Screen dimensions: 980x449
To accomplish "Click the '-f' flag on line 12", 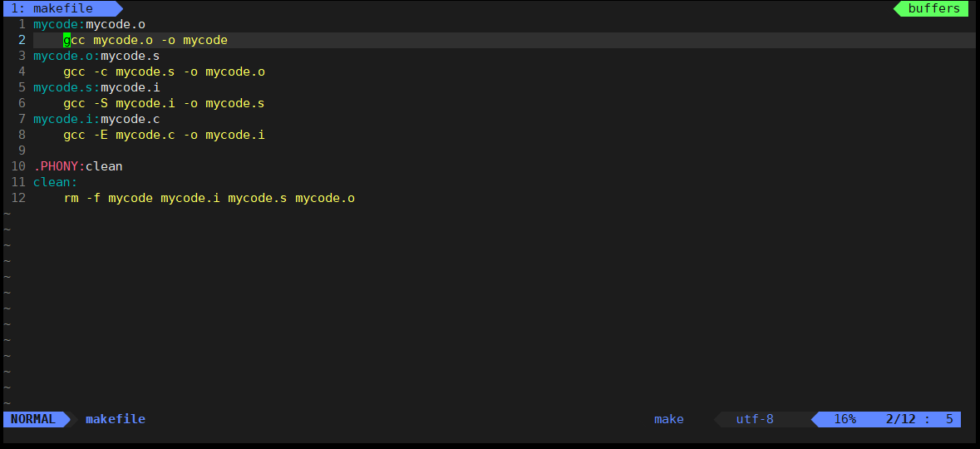I will 93,198.
